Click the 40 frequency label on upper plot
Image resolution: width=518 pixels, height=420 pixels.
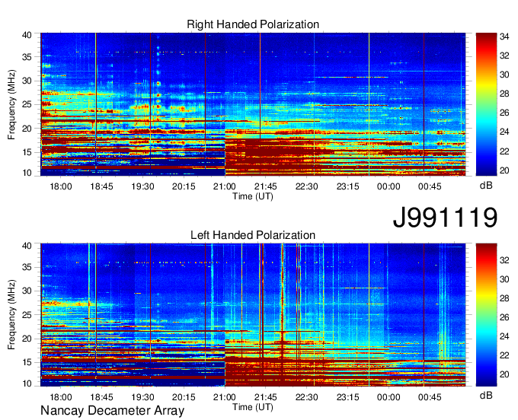(x=27, y=35)
